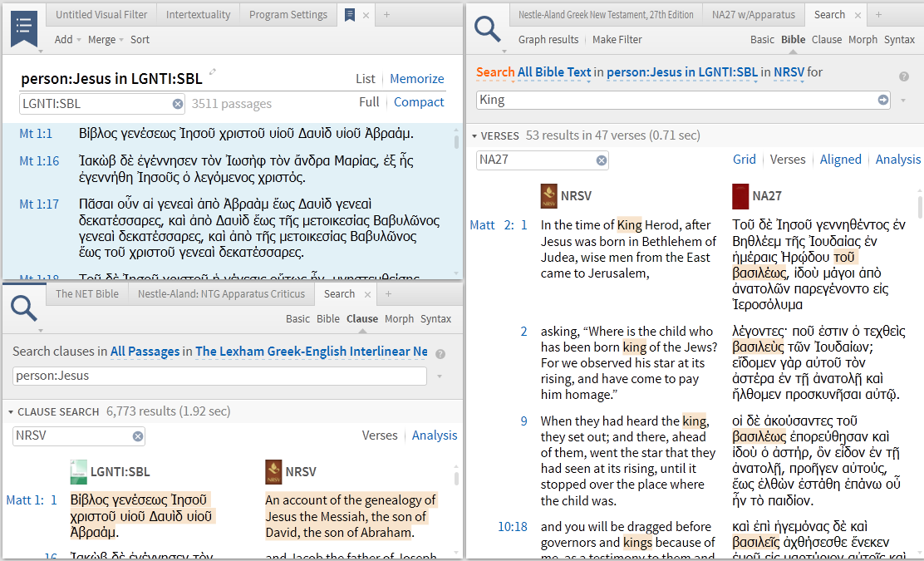The image size is (924, 561).
Task: Open The NET Bible tab
Action: pos(87,293)
